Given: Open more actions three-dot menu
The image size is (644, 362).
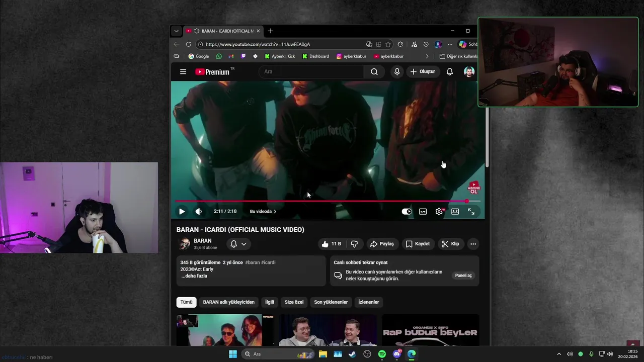Looking at the screenshot, I should coord(473,244).
